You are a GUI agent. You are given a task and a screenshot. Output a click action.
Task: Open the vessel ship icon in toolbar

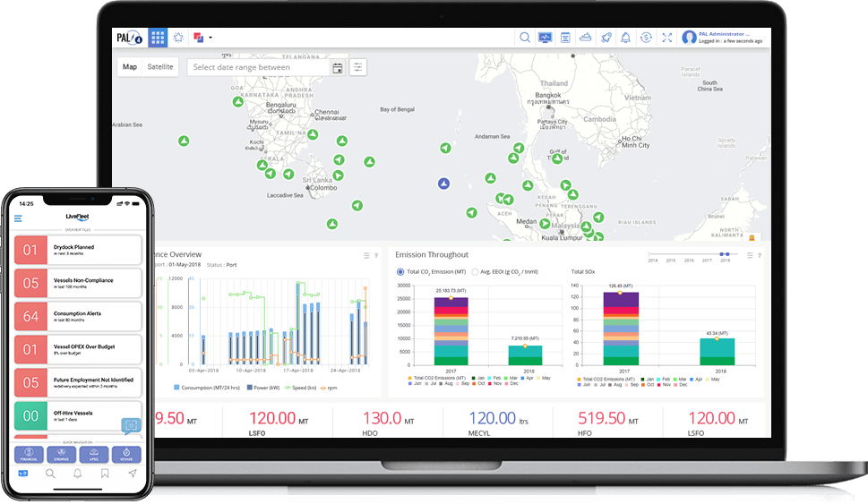586,38
